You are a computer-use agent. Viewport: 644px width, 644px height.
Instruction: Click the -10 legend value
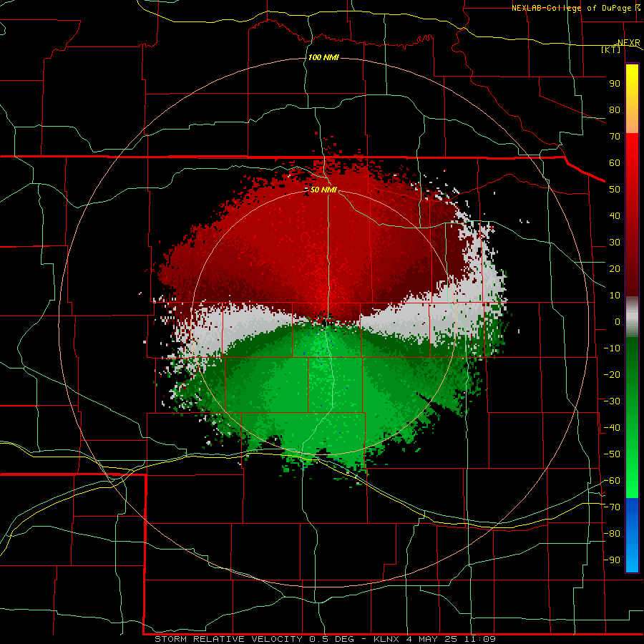[x=612, y=348]
